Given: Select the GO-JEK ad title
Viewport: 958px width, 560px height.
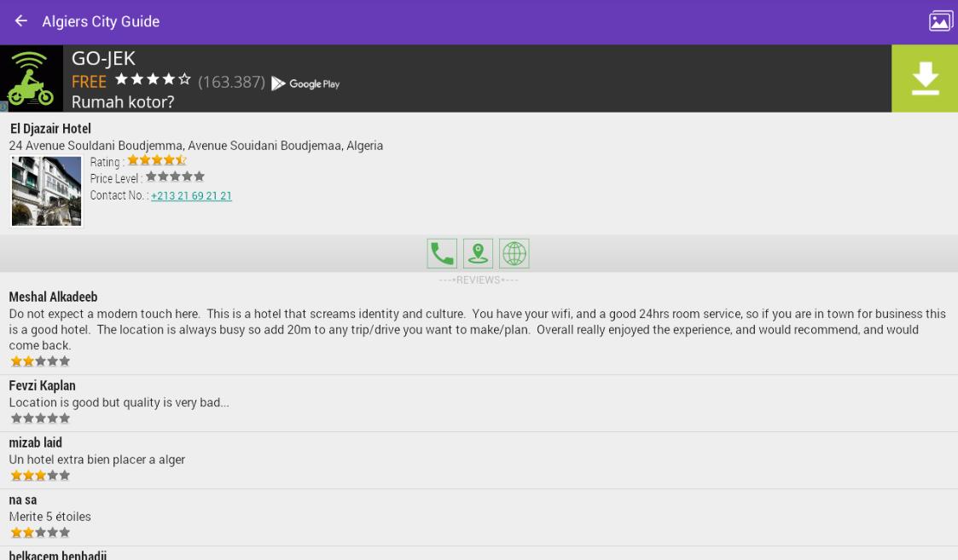Looking at the screenshot, I should (103, 59).
